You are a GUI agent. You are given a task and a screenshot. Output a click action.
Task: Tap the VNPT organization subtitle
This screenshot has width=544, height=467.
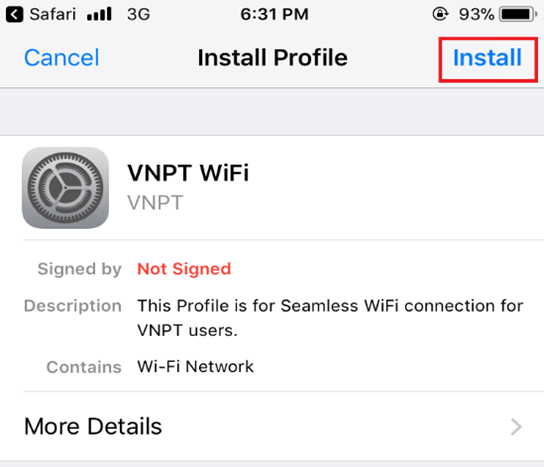coord(155,203)
